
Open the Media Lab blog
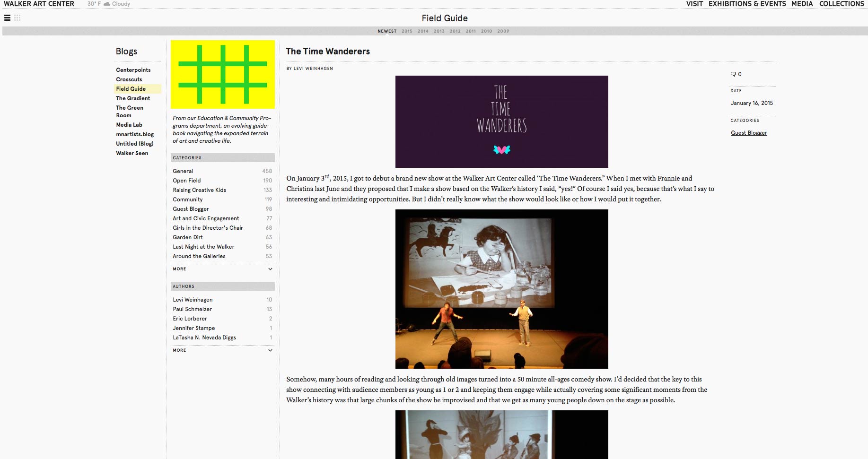pyautogui.click(x=129, y=125)
